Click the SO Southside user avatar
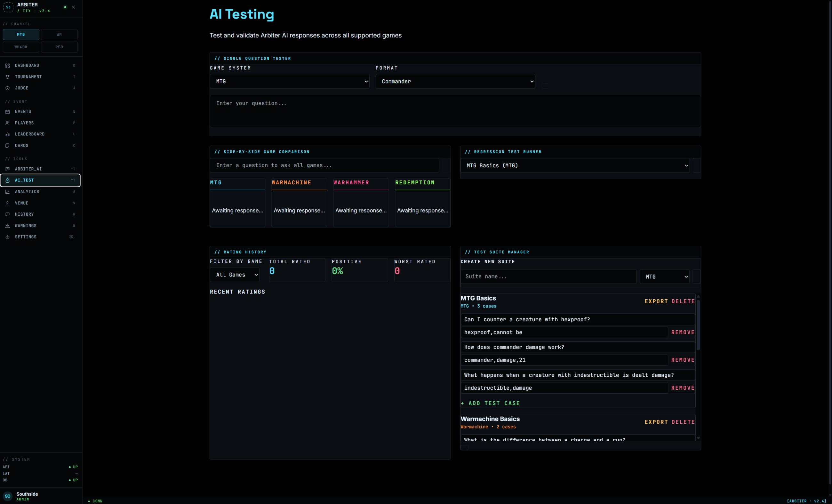 tap(7, 496)
